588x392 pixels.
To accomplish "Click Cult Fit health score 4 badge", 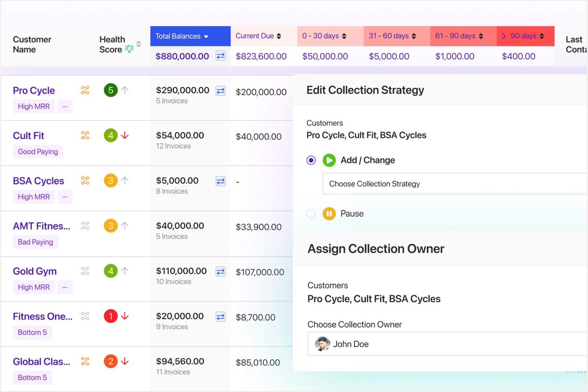I will pyautogui.click(x=111, y=135).
